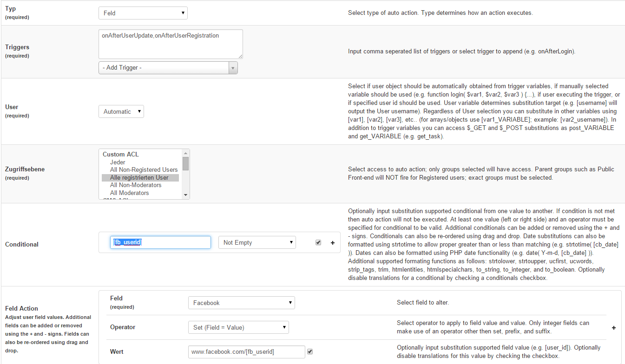Select All Moderators in access list
Viewport: 625px width, 364px height.
point(130,193)
